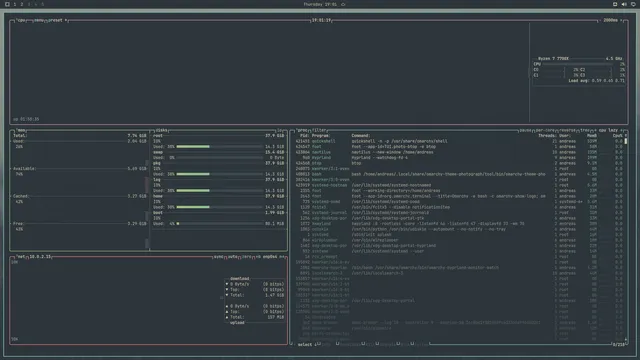Click select at bottom of proc panel
The height and width of the screenshot is (360, 640).
pyautogui.click(x=305, y=344)
